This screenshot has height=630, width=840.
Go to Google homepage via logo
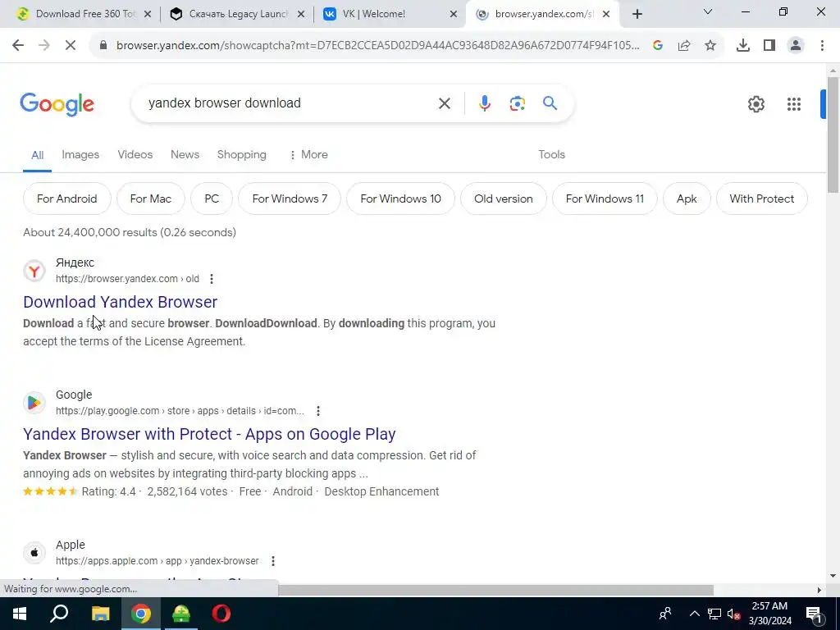tap(57, 104)
